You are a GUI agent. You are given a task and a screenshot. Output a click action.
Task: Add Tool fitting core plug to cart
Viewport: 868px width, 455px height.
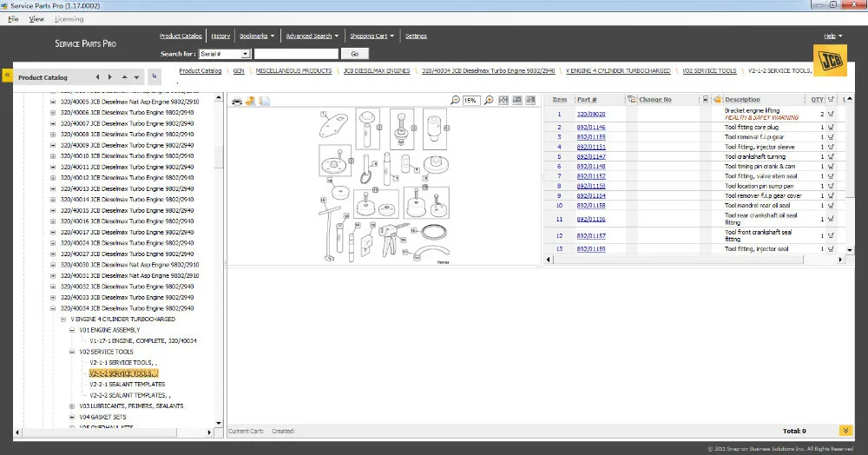831,128
